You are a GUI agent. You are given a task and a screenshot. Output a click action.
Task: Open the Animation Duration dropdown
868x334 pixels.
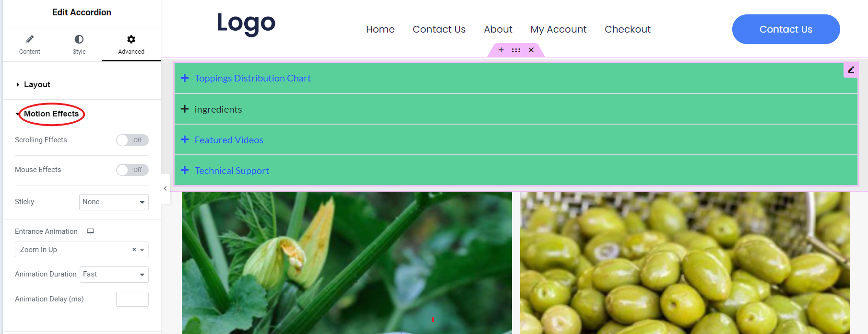tap(114, 275)
